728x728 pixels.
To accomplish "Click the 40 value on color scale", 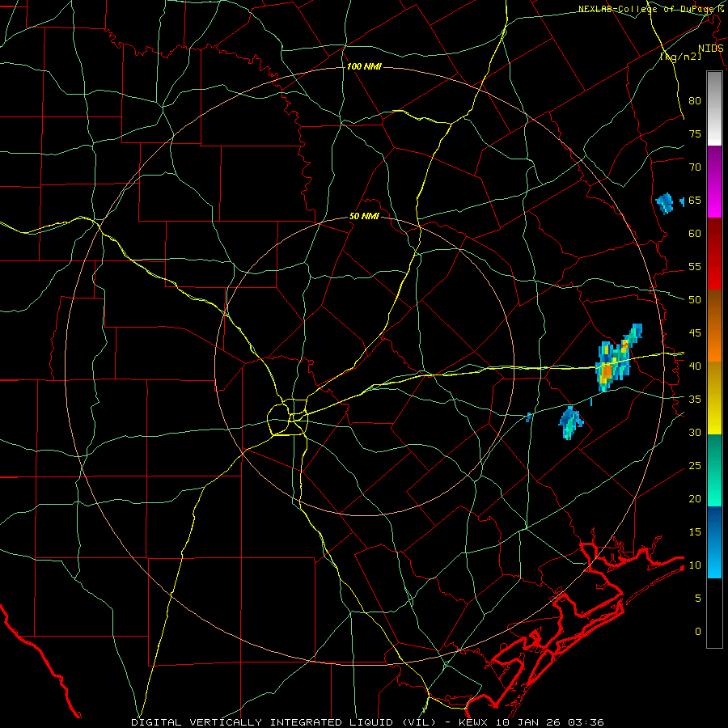I will pos(695,366).
